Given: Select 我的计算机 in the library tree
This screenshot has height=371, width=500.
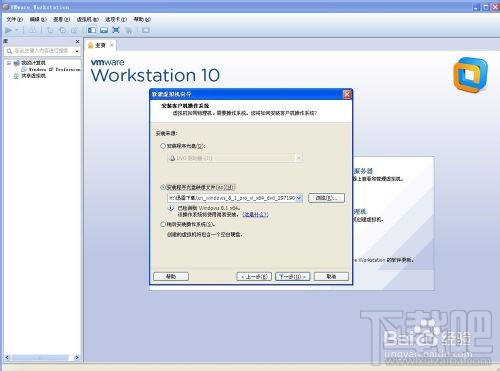Looking at the screenshot, I should coord(33,63).
